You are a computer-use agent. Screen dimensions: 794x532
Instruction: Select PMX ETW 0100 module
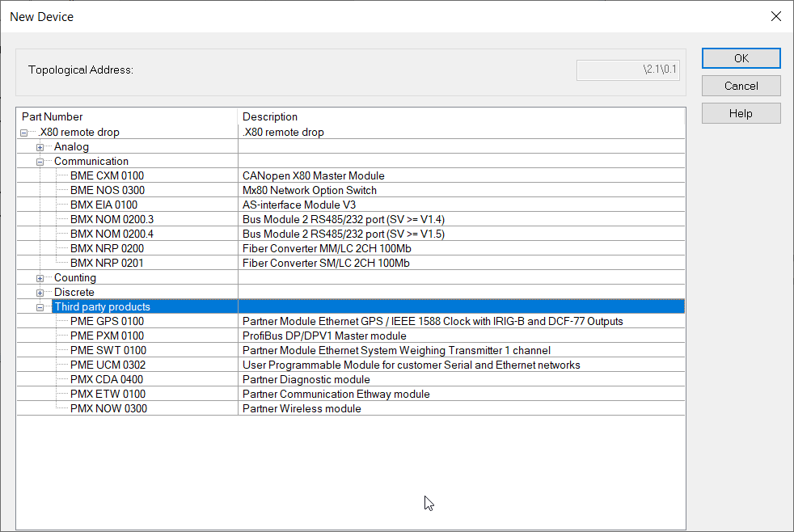click(x=108, y=395)
